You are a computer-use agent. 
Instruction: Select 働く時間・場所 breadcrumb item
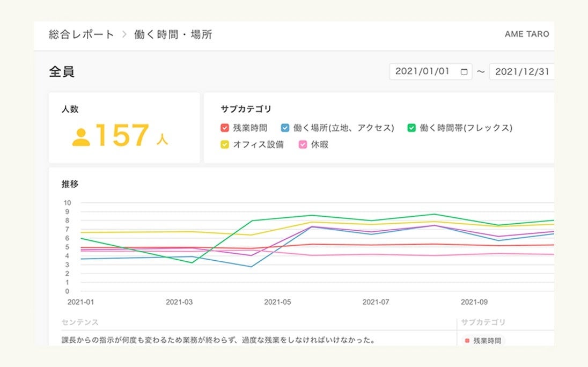173,35
